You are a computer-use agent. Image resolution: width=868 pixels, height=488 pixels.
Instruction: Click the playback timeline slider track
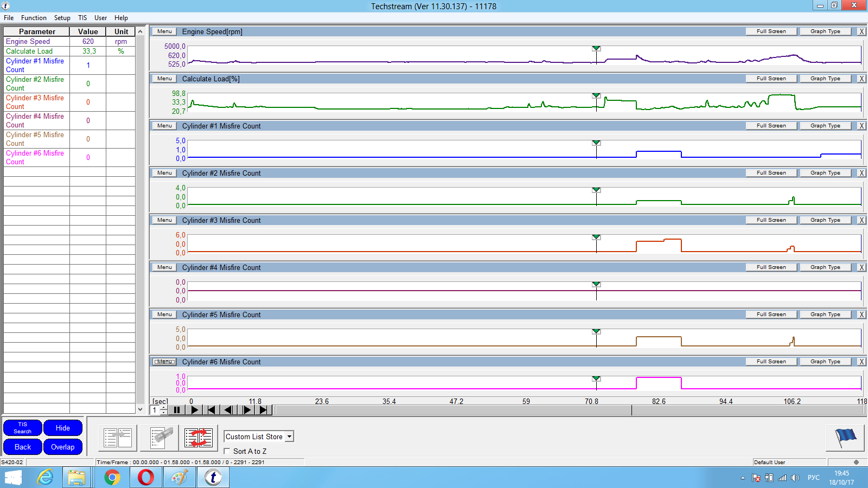point(570,410)
